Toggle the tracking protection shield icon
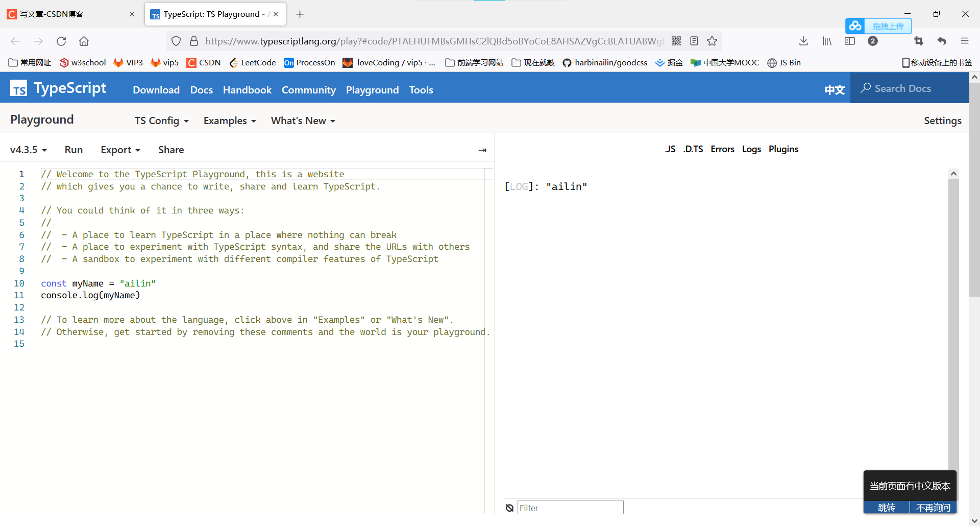 (176, 40)
